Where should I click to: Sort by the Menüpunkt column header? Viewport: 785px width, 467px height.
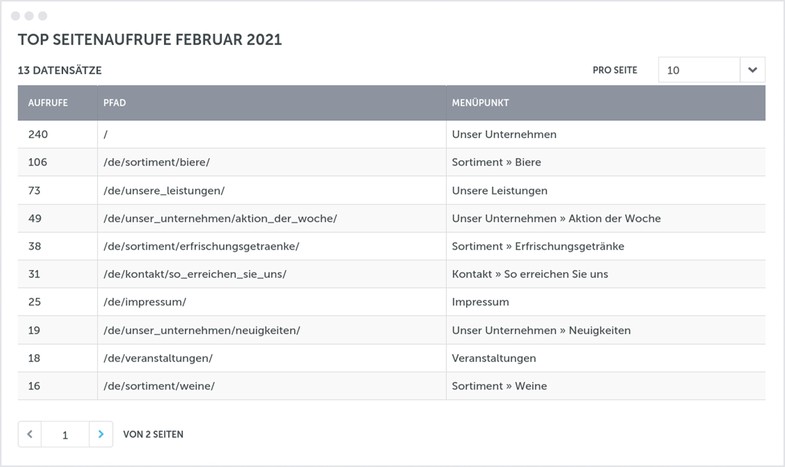(x=480, y=103)
